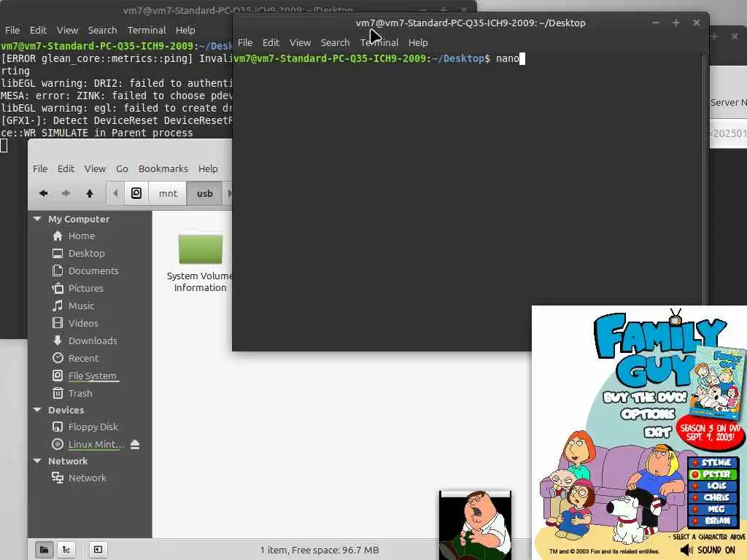Image resolution: width=747 pixels, height=560 pixels.
Task: Go forward in the file manager
Action: (x=66, y=193)
